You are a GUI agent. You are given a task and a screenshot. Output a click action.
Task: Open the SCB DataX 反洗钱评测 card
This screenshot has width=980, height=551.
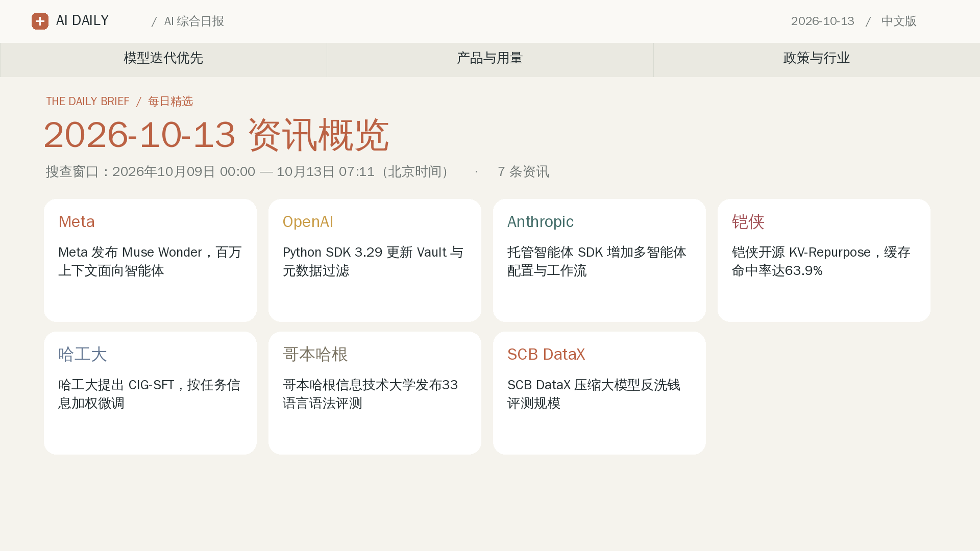[x=599, y=393]
